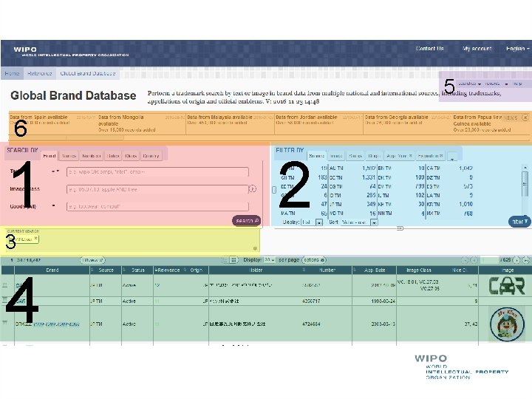Screen dimensions: 532x399
Task: Go to the Reference breadcrumb
Action: 39,73
